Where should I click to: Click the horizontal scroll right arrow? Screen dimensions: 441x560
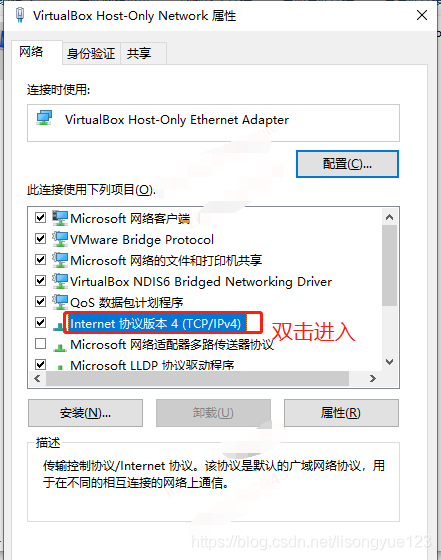coord(373,378)
